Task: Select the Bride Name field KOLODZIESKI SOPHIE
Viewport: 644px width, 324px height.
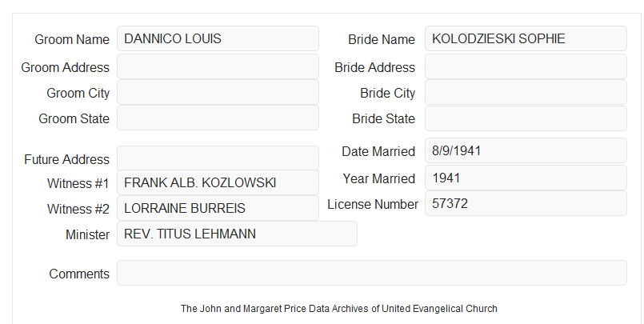Action: 526,38
